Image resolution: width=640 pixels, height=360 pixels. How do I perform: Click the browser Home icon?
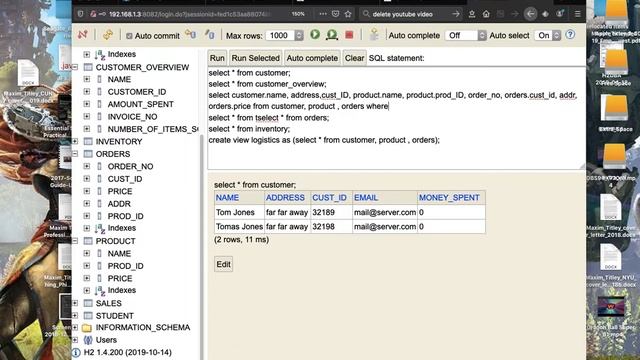[x=486, y=14]
